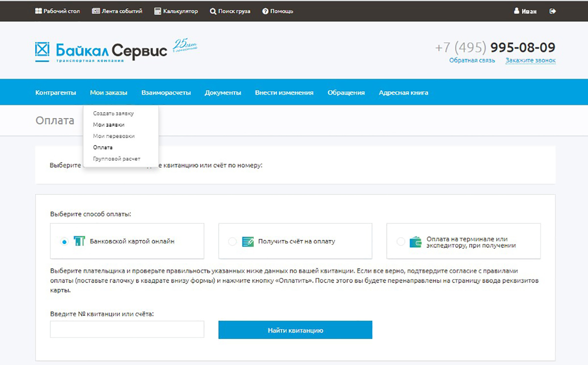Viewport: 588px width, 365px height.
Task: Select Банковской картой онлайн radio button
Action: (x=64, y=242)
